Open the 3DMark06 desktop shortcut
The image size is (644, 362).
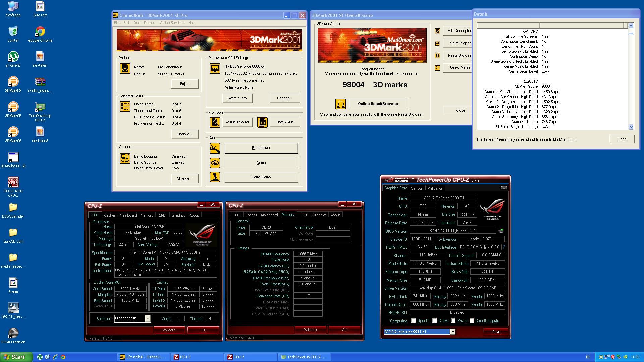point(13,135)
